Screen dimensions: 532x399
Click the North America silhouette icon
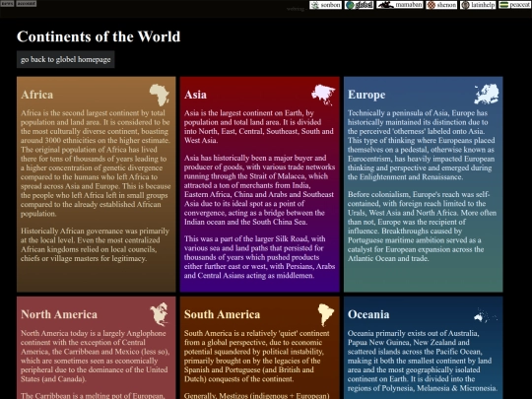pyautogui.click(x=160, y=314)
